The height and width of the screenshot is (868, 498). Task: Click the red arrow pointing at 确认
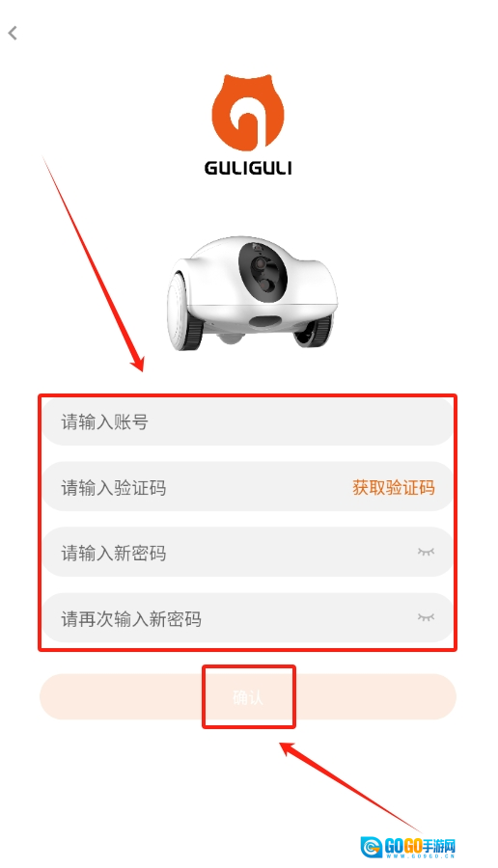click(x=351, y=788)
